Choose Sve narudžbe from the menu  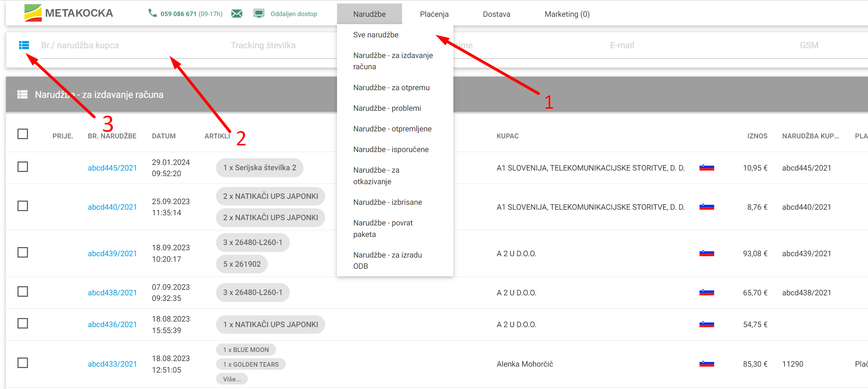pos(376,35)
